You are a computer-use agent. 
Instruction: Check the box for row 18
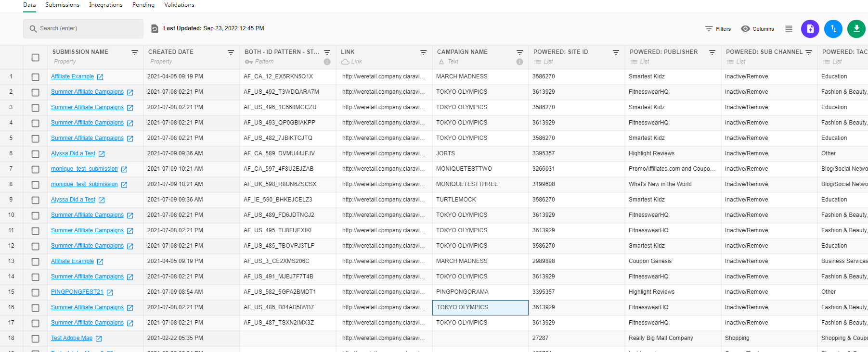[35, 339]
